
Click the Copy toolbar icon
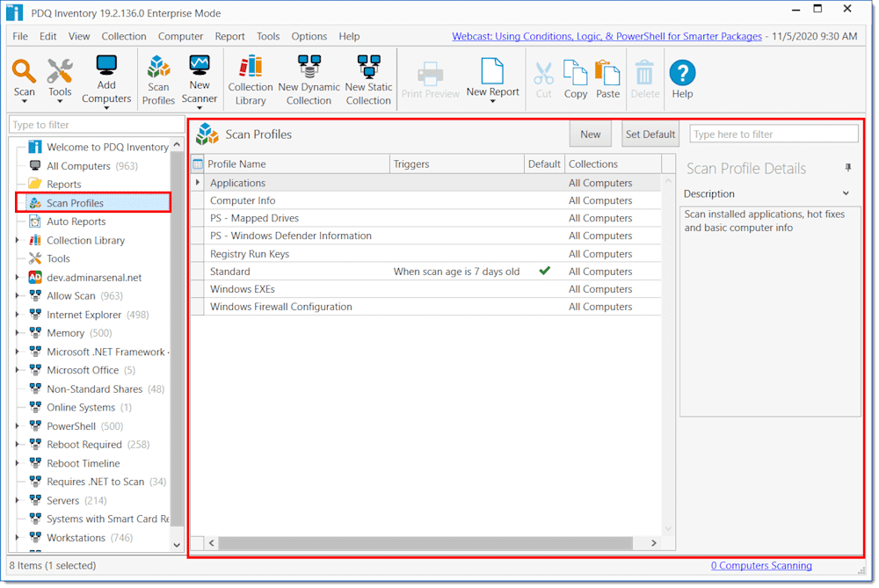pyautogui.click(x=575, y=73)
